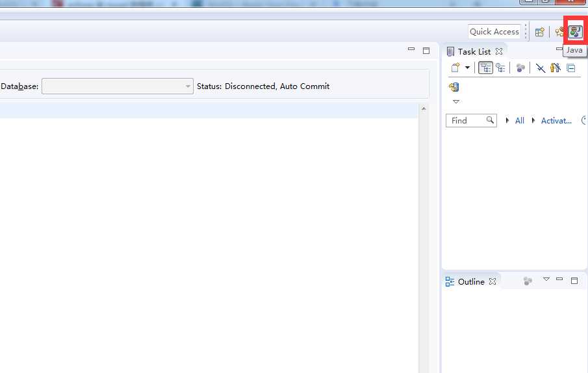
Task: Toggle Focus on Workweek in Task List
Action: coord(520,68)
